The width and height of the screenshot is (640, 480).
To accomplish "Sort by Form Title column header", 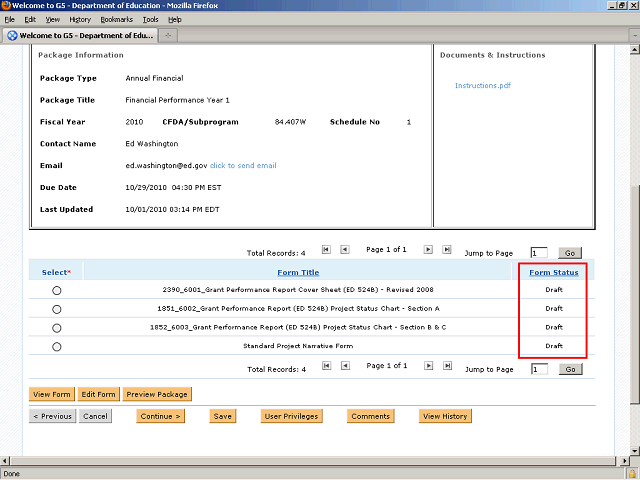I will (298, 272).
